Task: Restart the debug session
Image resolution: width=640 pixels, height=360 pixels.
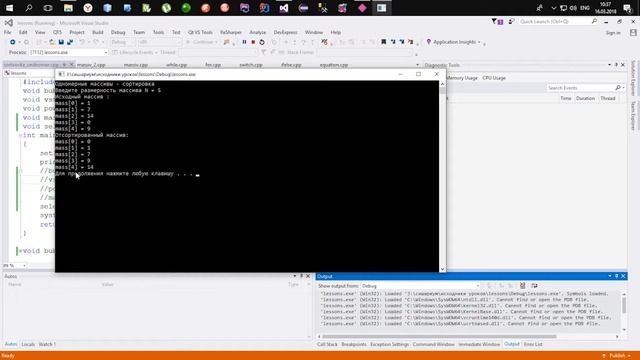Action: (x=262, y=42)
